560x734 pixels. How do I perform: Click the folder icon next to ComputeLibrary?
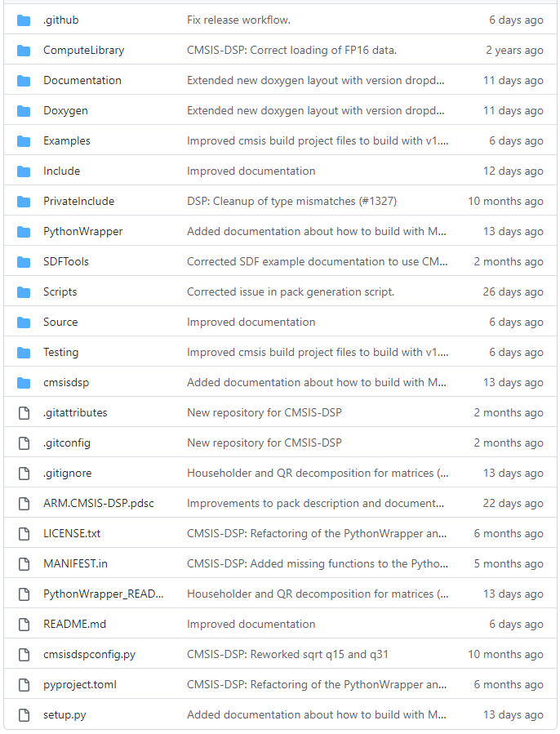tap(24, 50)
